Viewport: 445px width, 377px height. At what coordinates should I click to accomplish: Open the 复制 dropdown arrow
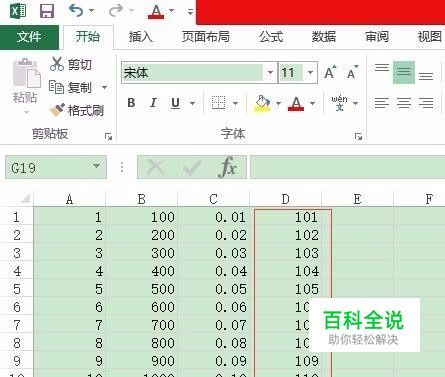tap(104, 87)
